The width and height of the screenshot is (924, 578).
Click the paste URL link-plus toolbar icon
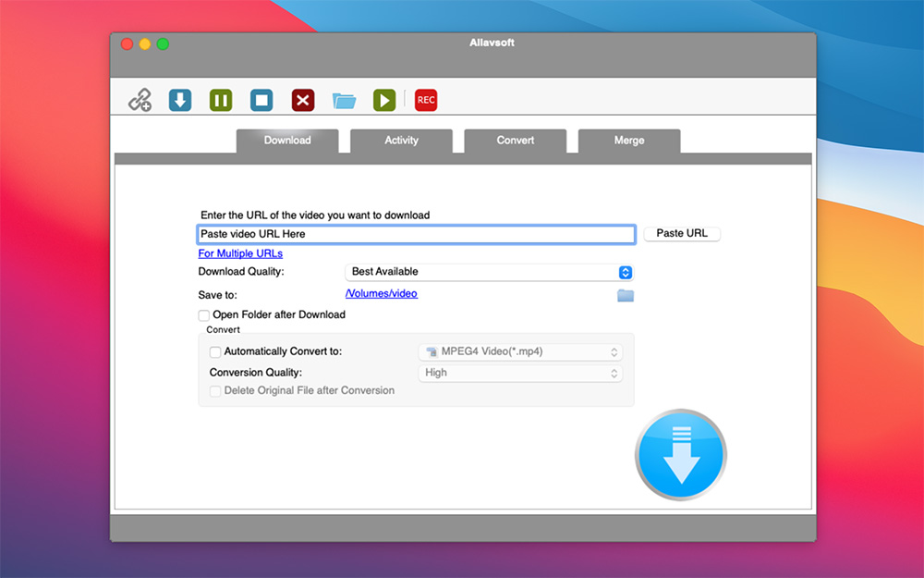tap(140, 100)
